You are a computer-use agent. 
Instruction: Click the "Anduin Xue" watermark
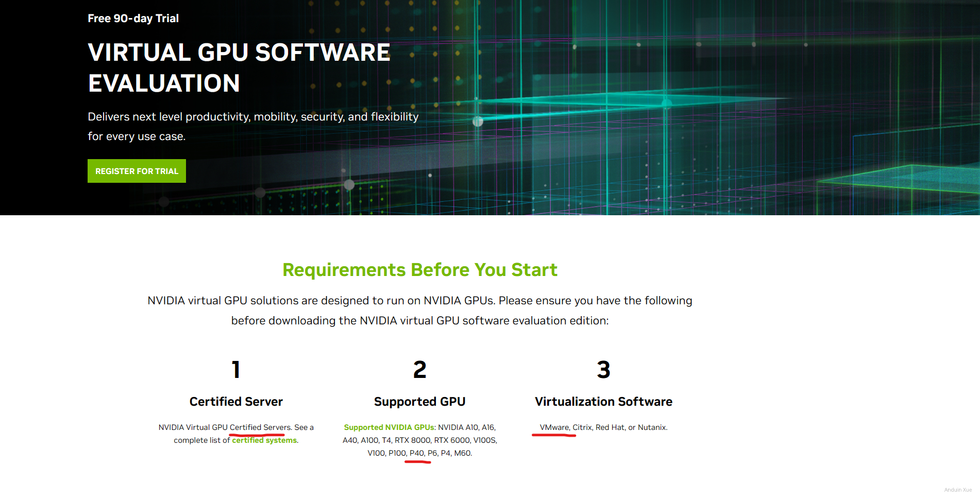pyautogui.click(x=958, y=490)
